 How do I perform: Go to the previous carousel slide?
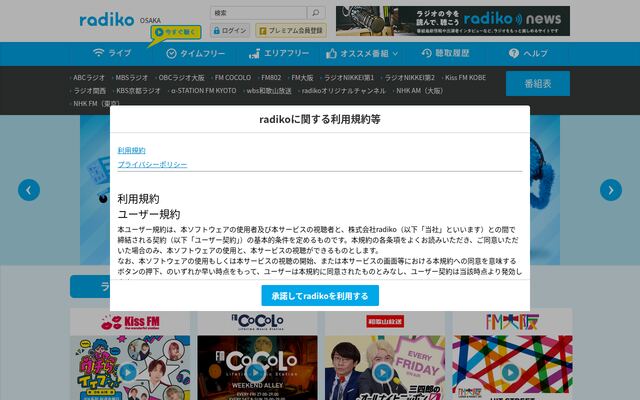coord(29,190)
